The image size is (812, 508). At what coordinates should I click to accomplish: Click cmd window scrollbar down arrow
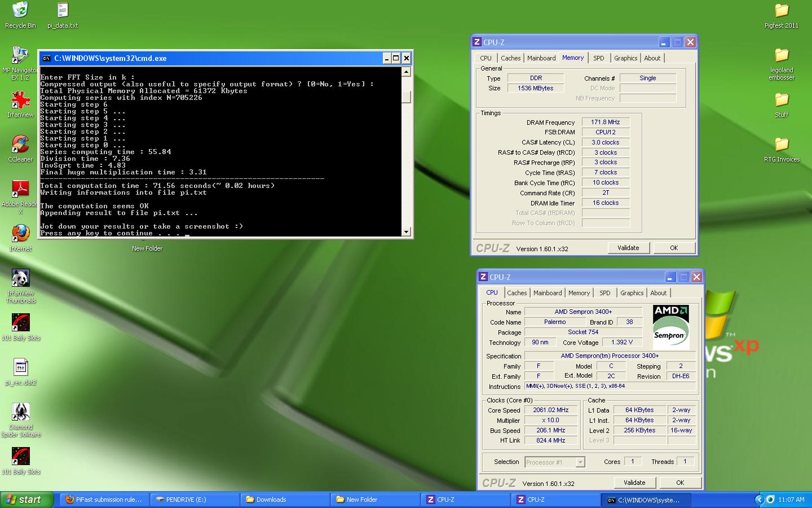(x=406, y=232)
